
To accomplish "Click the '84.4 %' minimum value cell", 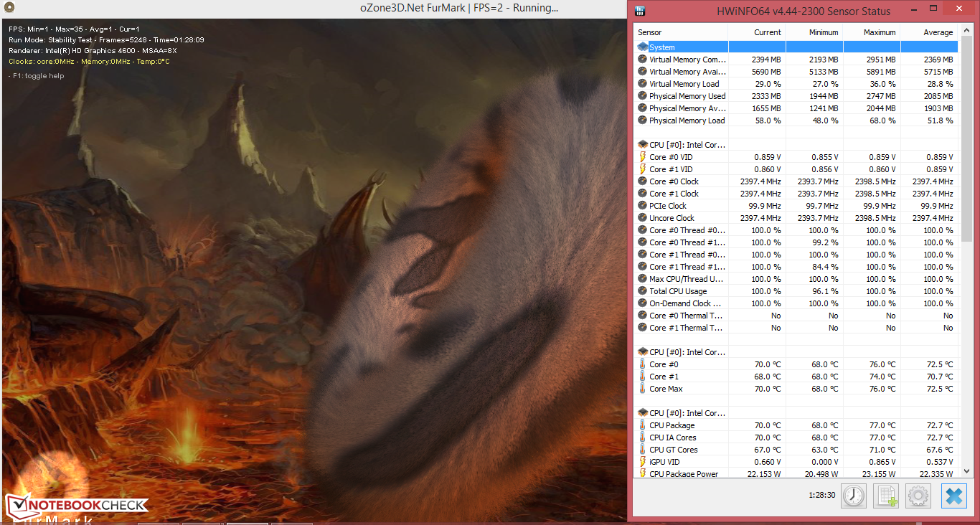I will pyautogui.click(x=826, y=267).
